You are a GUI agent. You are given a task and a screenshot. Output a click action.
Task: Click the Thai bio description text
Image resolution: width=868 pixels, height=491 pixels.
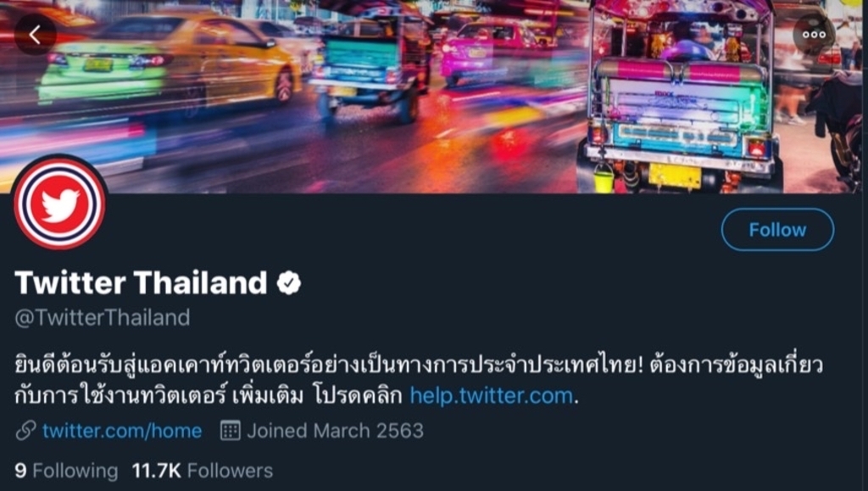coord(419,381)
